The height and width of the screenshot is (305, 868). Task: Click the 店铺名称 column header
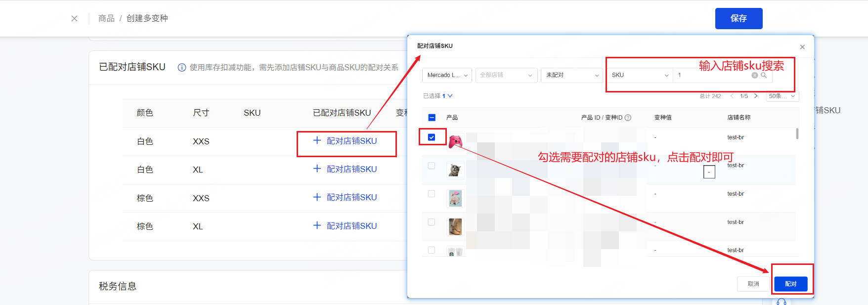pos(739,118)
